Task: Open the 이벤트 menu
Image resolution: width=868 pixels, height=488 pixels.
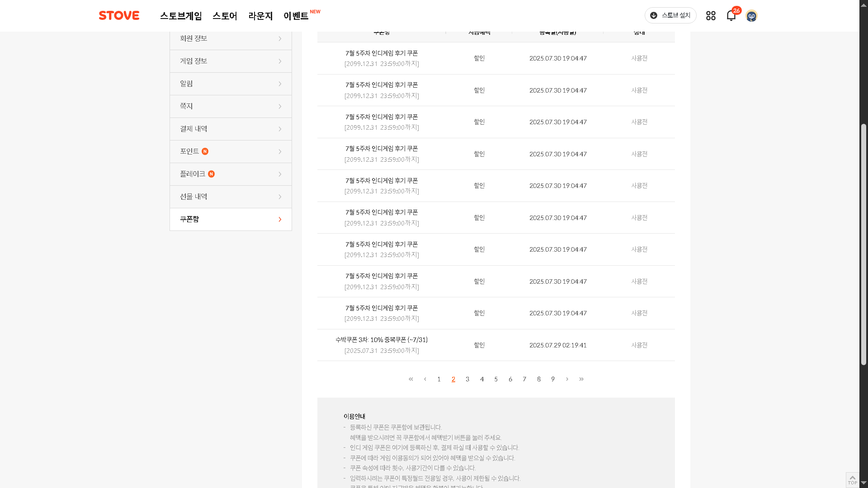Action: pyautogui.click(x=296, y=16)
